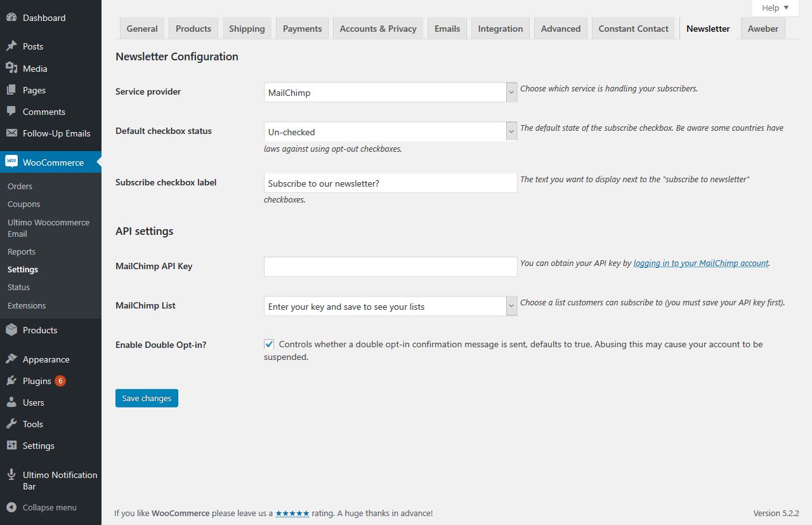Click inside the MailChimp API Key field
The width and height of the screenshot is (812, 525).
[390, 267]
